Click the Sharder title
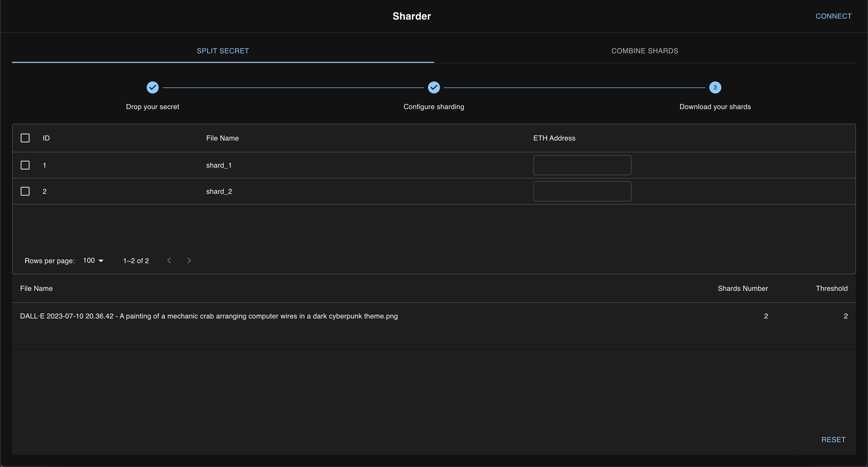Image resolution: width=868 pixels, height=467 pixels. click(x=412, y=16)
